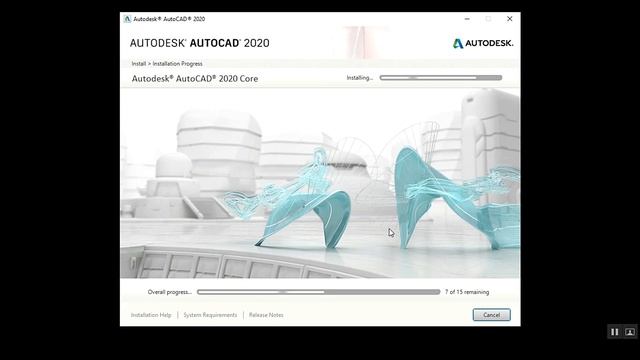Image resolution: width=640 pixels, height=360 pixels.
Task: Minimize the AutoCAD 2020 installer window
Action: 467,19
